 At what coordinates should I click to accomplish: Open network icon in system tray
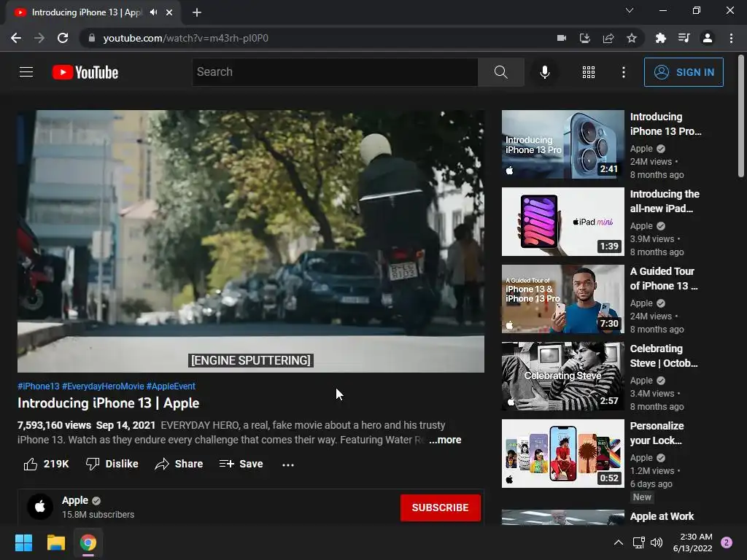[638, 542]
